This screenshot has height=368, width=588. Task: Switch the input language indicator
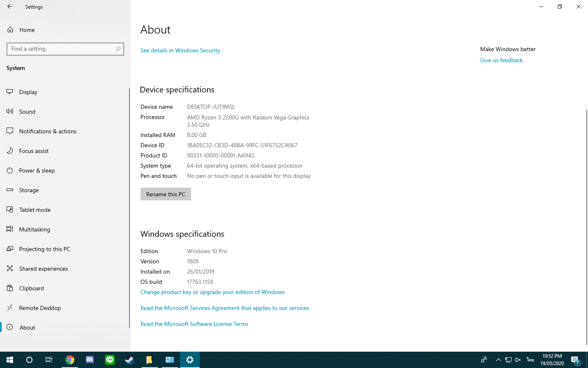click(x=530, y=360)
